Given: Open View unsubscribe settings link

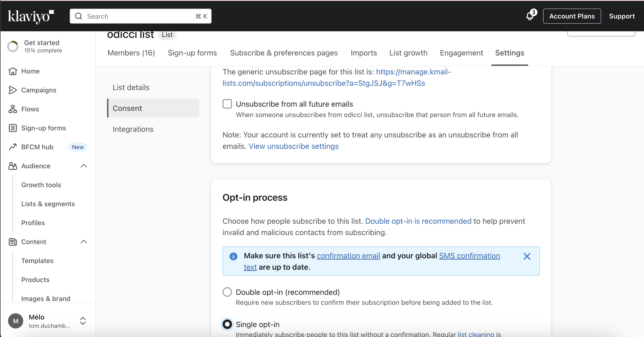Looking at the screenshot, I should (294, 146).
